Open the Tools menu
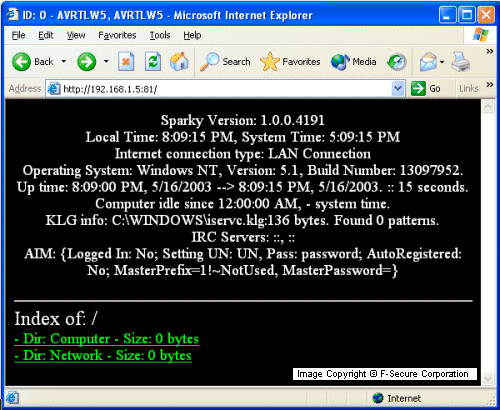 (160, 35)
